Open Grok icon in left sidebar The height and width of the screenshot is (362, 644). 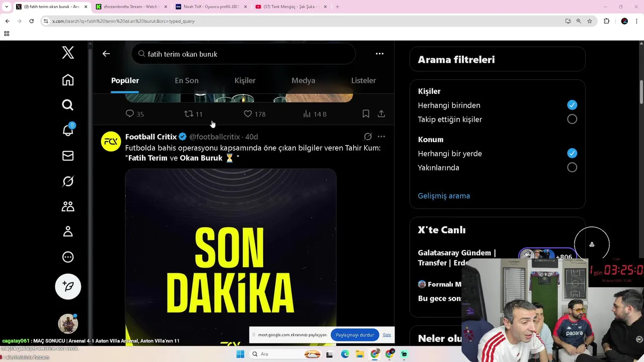tap(68, 181)
